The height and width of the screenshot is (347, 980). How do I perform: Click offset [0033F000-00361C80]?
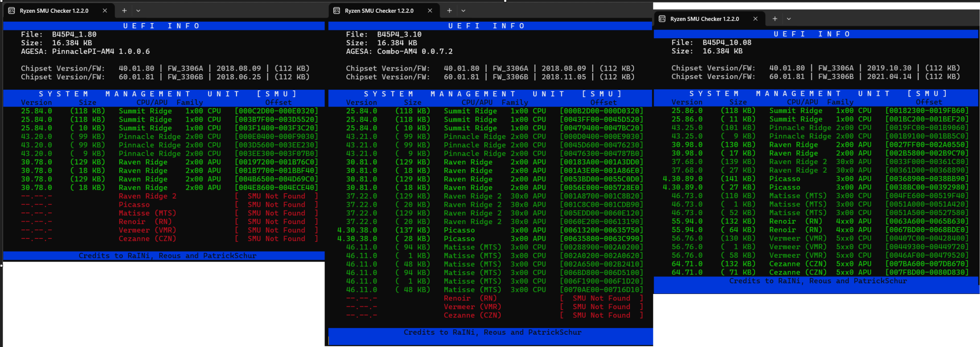(927, 162)
